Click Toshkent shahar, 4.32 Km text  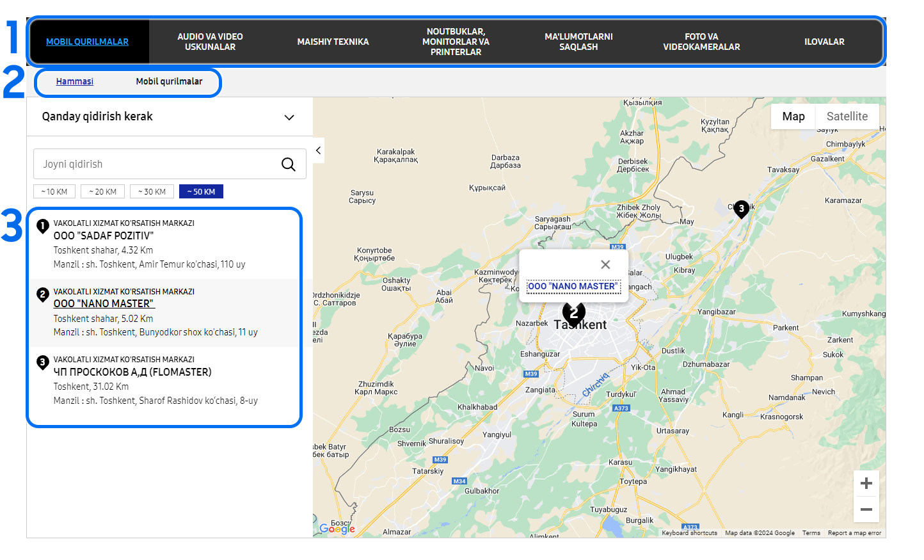click(x=103, y=250)
